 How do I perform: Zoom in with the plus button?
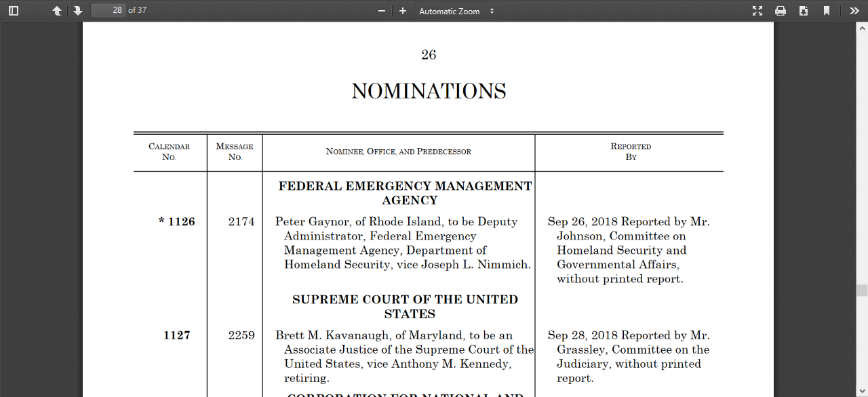pyautogui.click(x=403, y=11)
